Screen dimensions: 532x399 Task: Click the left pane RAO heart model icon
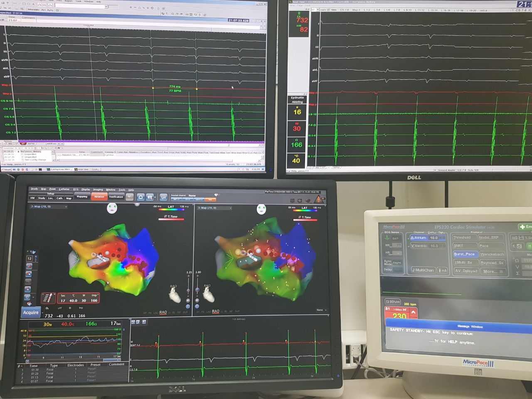tap(174, 294)
